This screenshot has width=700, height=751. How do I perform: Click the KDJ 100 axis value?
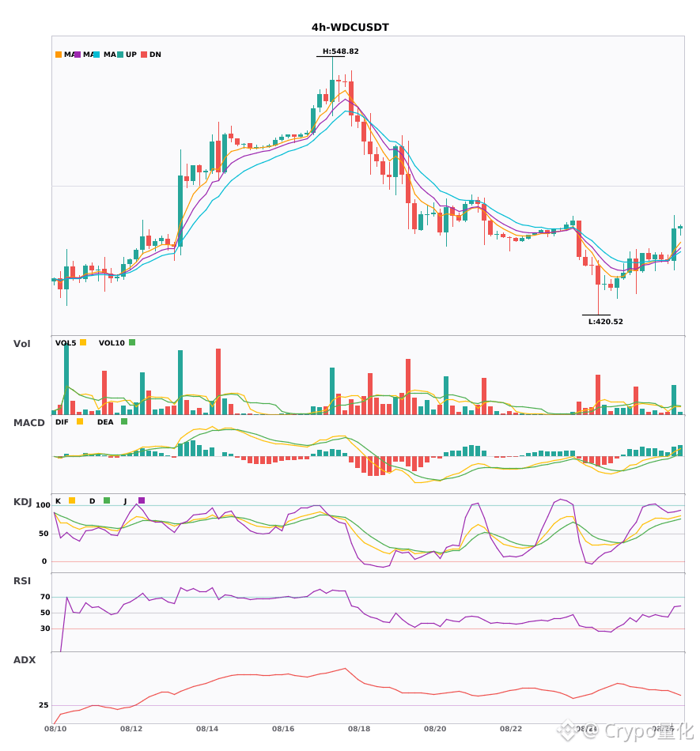click(44, 505)
